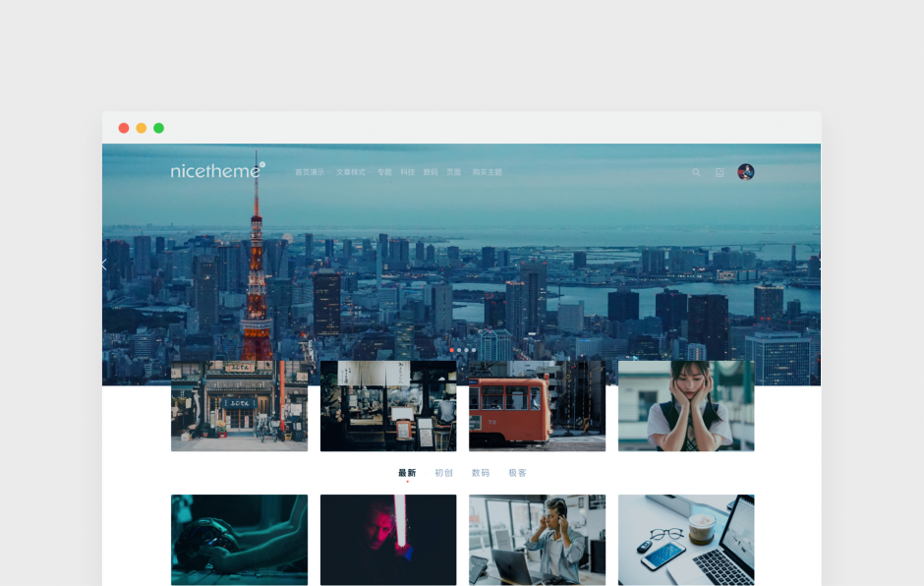Expand the 文章样式 dropdown menu

pos(352,172)
